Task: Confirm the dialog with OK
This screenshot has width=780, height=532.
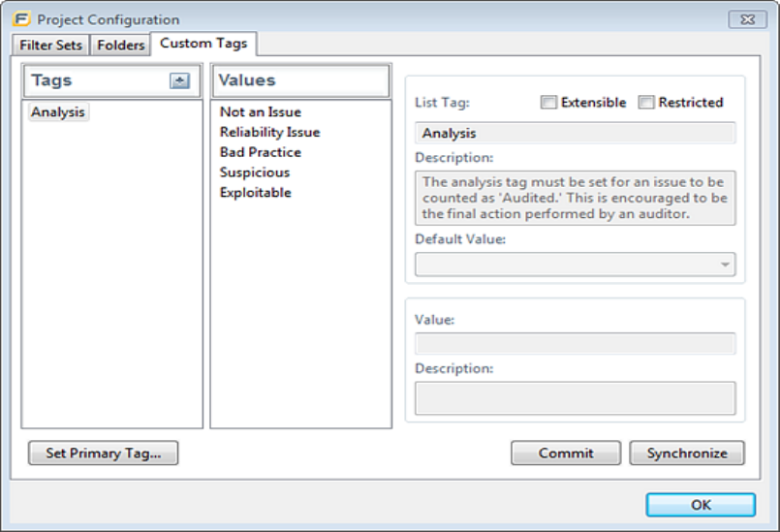Action: [701, 505]
